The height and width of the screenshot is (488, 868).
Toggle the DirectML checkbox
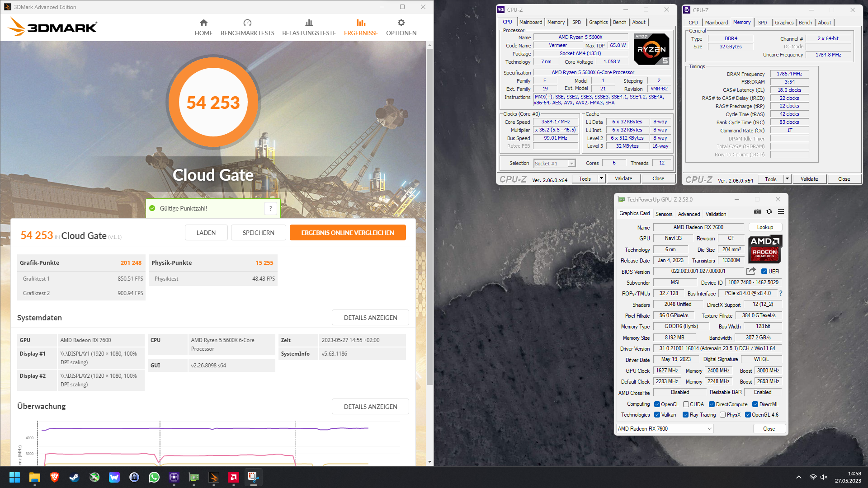[755, 404]
